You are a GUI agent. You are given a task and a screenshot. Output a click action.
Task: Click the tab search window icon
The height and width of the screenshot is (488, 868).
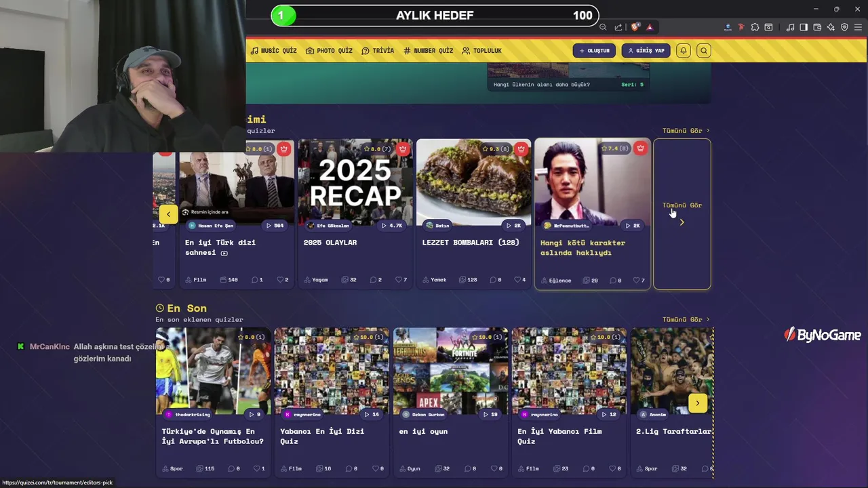768,27
